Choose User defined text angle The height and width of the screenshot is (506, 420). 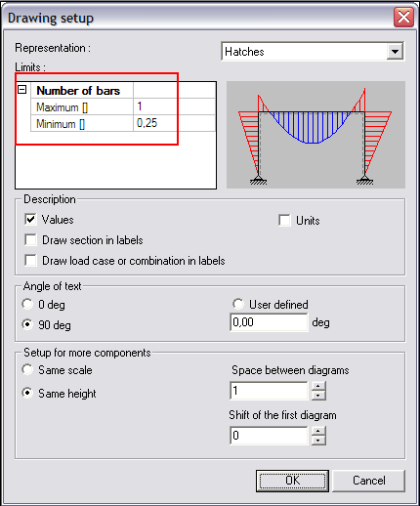(238, 304)
